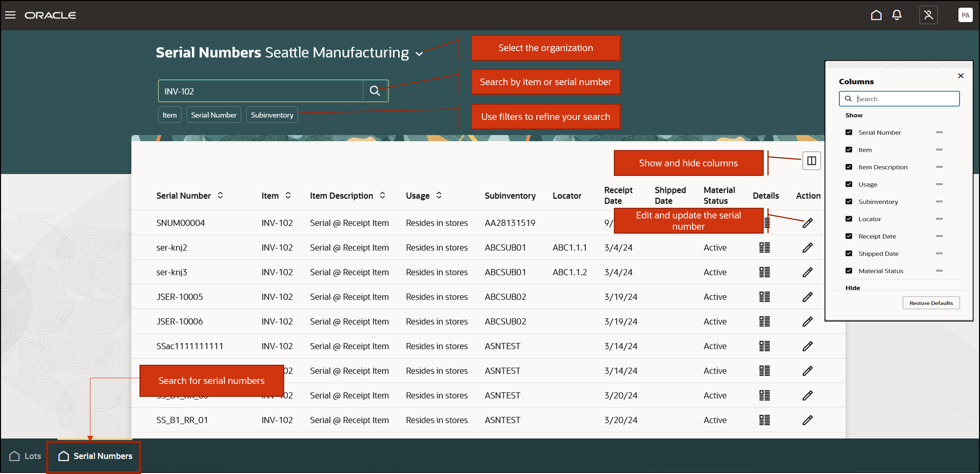Apply the Subinventory filter chip
980x474 pixels.
pyautogui.click(x=272, y=115)
